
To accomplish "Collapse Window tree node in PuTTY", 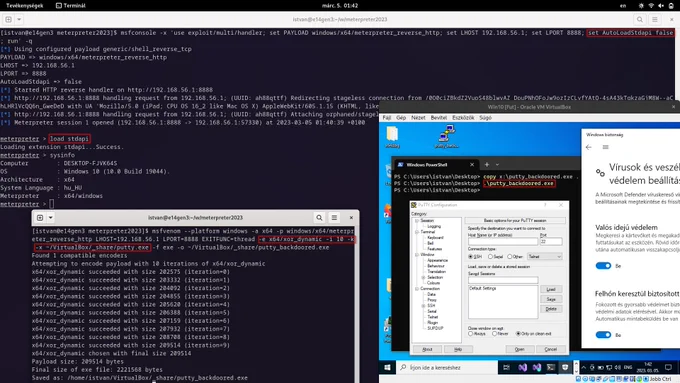I will coord(417,255).
